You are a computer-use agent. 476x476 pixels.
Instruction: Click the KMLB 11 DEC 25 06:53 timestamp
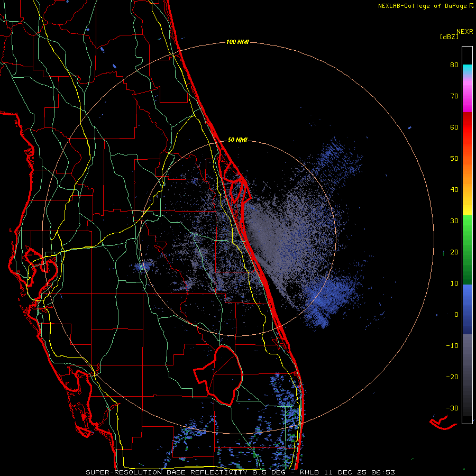(347, 472)
